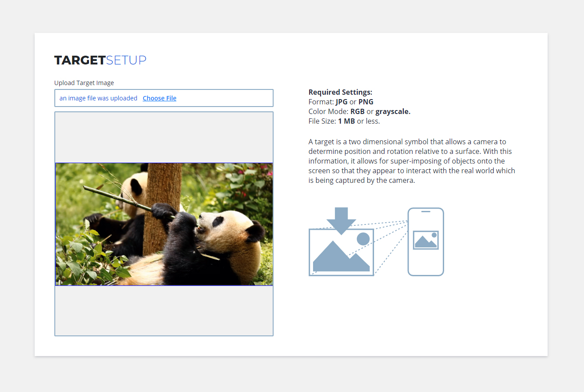This screenshot has height=392, width=584.
Task: Click the bold JPG format text
Action: 342,102
